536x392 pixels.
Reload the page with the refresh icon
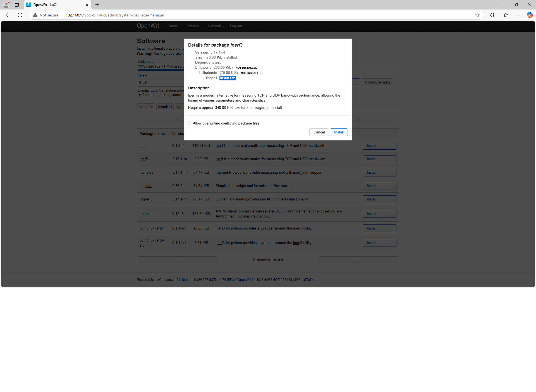[20, 15]
